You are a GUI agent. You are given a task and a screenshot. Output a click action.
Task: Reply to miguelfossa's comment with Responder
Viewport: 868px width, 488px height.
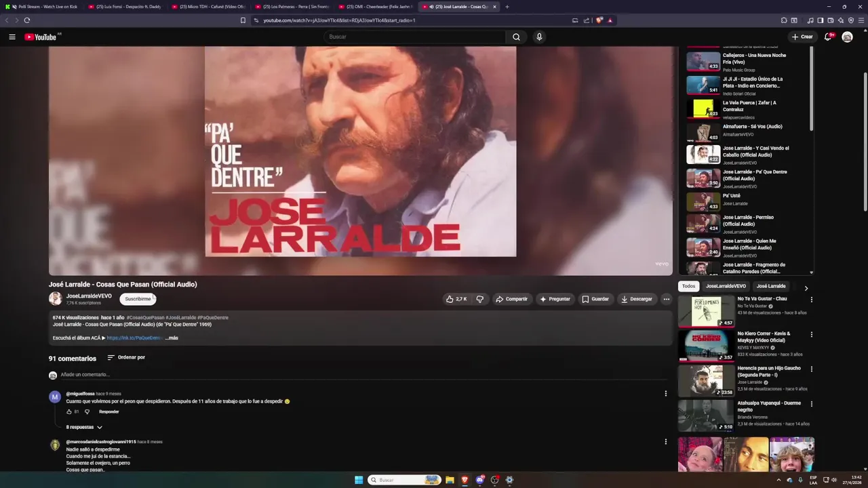pos(108,411)
